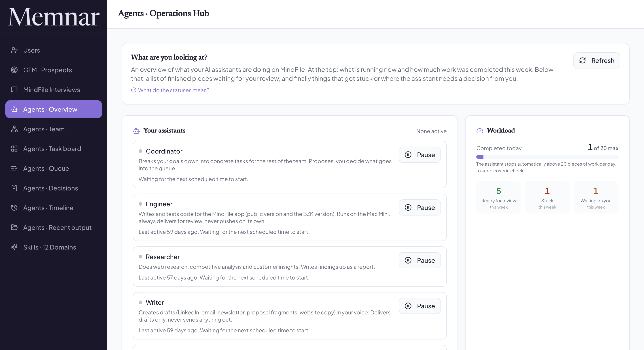
Task: Click the Agents Decisions clipboard icon
Action: pyautogui.click(x=14, y=188)
